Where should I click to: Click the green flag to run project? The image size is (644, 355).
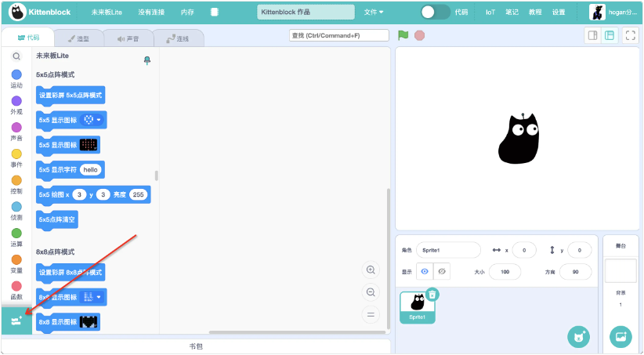click(403, 35)
